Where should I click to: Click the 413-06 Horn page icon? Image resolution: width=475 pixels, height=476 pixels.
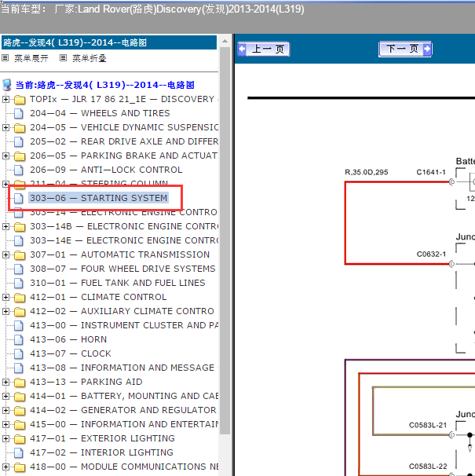tap(19, 339)
